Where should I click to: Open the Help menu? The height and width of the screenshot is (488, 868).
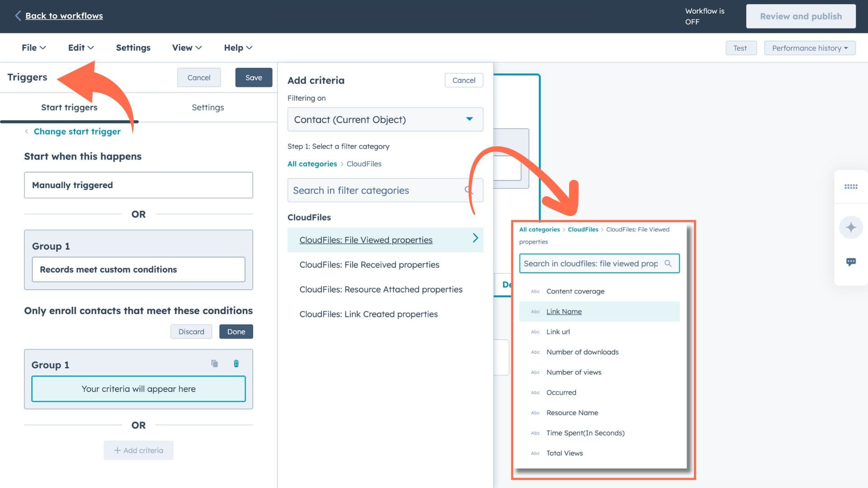click(x=238, y=48)
